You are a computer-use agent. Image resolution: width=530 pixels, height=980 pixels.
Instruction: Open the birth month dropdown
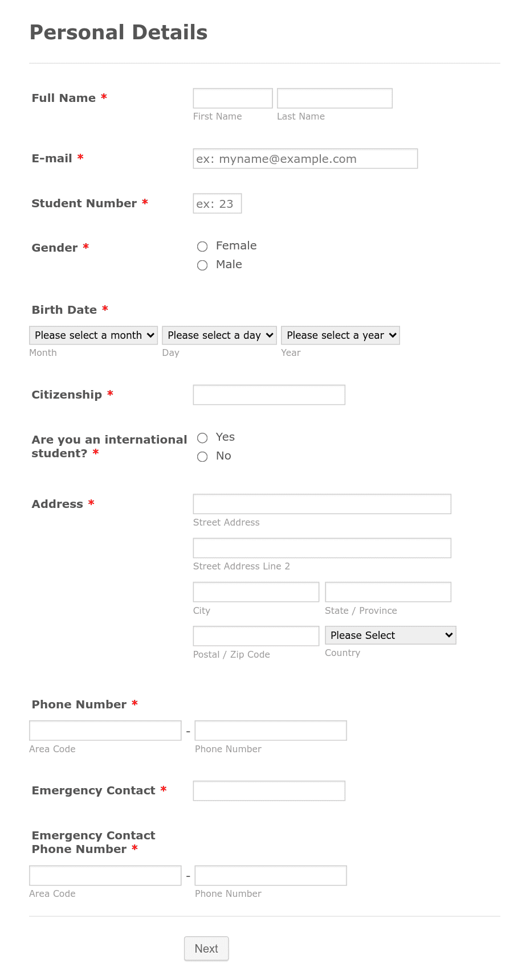pyautogui.click(x=93, y=335)
